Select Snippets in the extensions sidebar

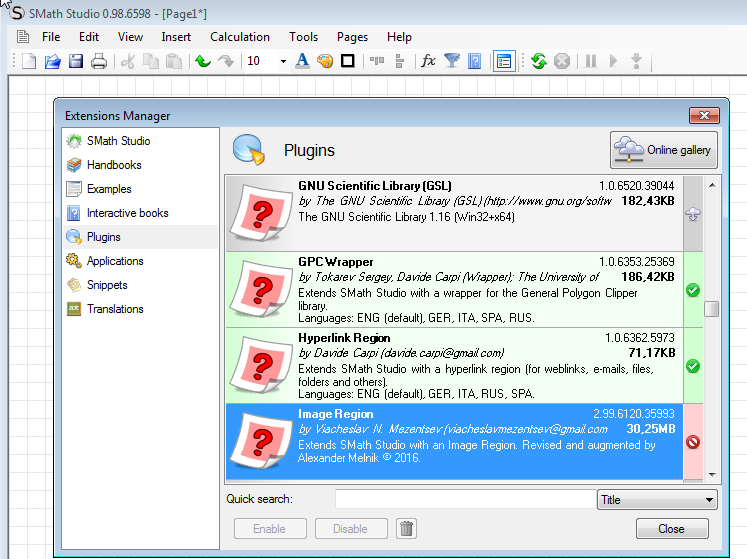[107, 285]
